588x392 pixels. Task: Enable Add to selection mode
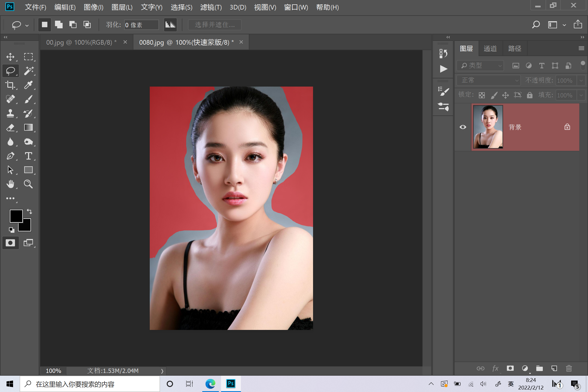tap(59, 25)
